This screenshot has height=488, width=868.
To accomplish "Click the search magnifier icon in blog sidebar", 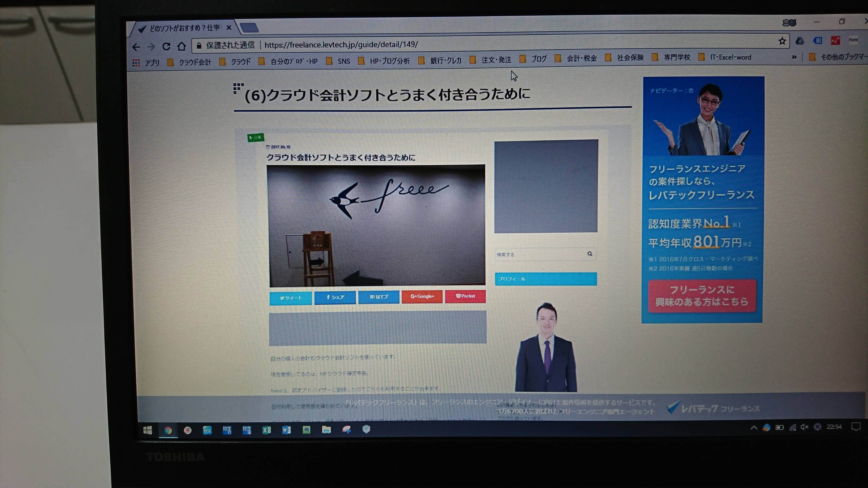I will [x=590, y=253].
